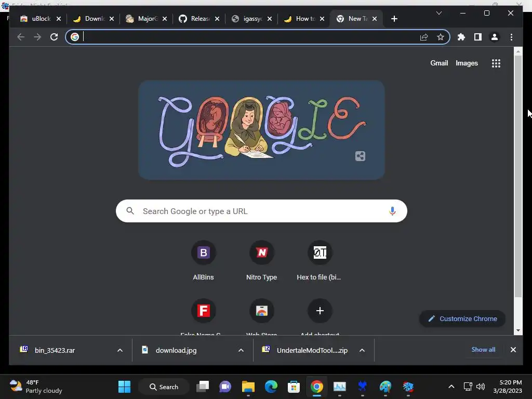Expand options for bin_35423.rar download
Image resolution: width=532 pixels, height=399 pixels.
(120, 350)
